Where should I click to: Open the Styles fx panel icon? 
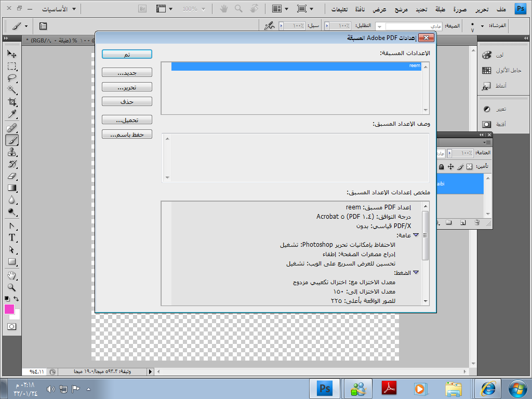[x=487, y=86]
